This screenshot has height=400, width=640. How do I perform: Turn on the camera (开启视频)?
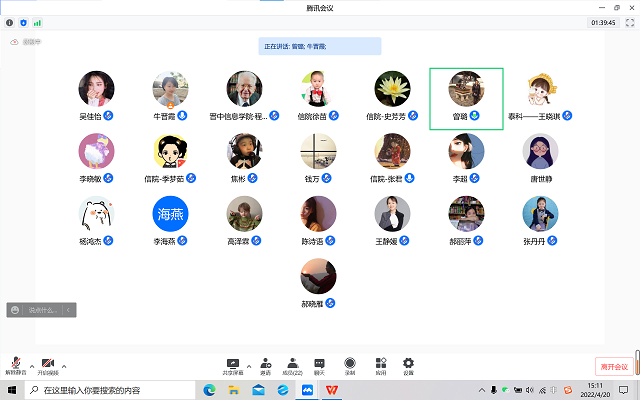(48, 366)
